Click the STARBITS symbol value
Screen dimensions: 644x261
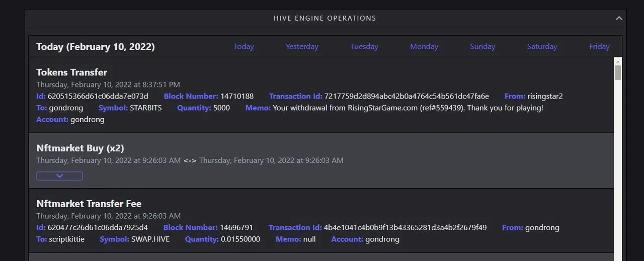pos(146,108)
